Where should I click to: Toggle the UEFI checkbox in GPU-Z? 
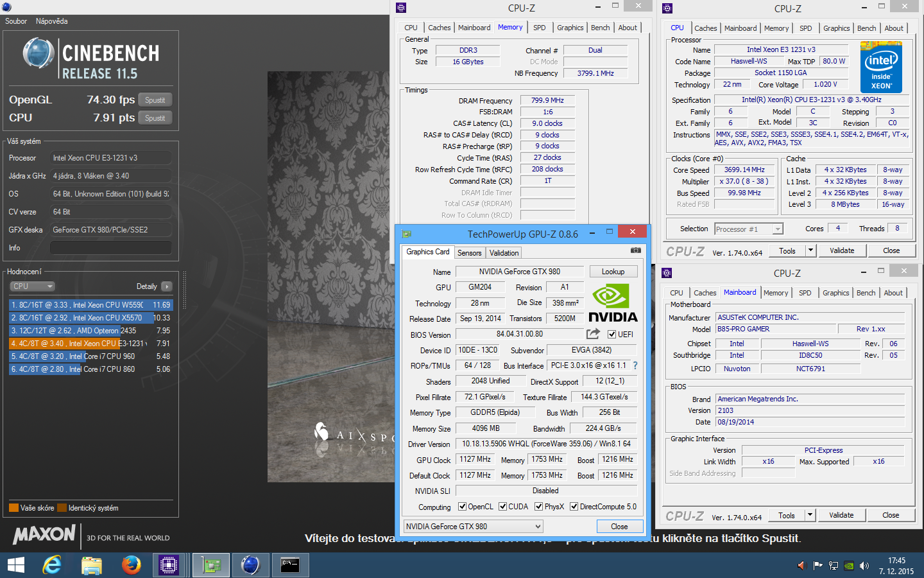point(612,335)
